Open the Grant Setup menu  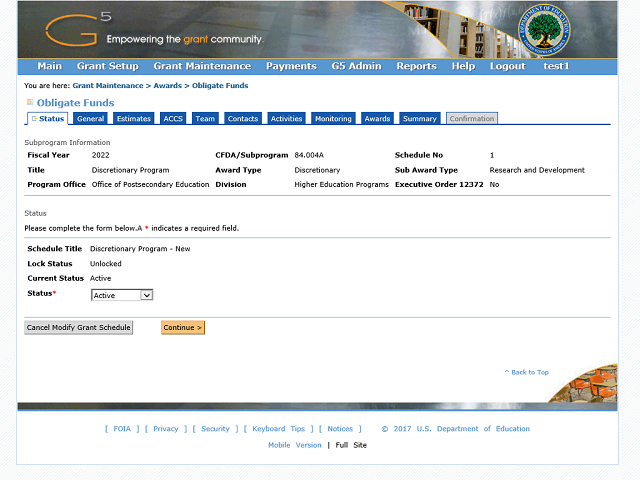coord(108,66)
